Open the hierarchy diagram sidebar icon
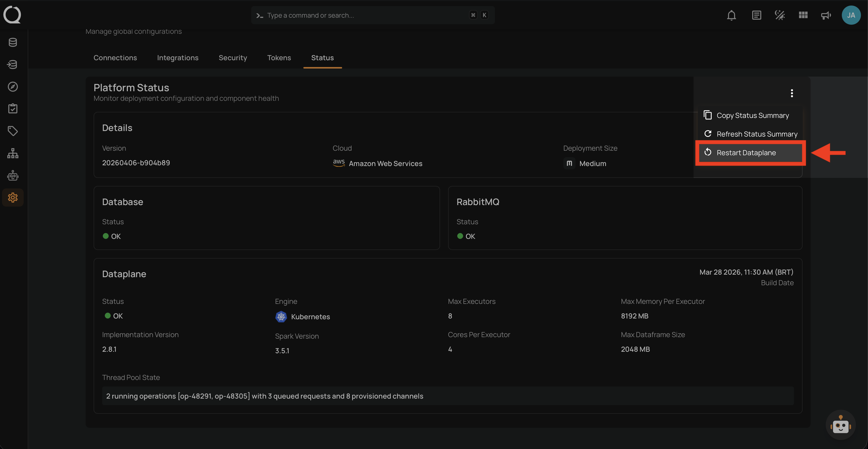Image resolution: width=868 pixels, height=449 pixels. [13, 153]
